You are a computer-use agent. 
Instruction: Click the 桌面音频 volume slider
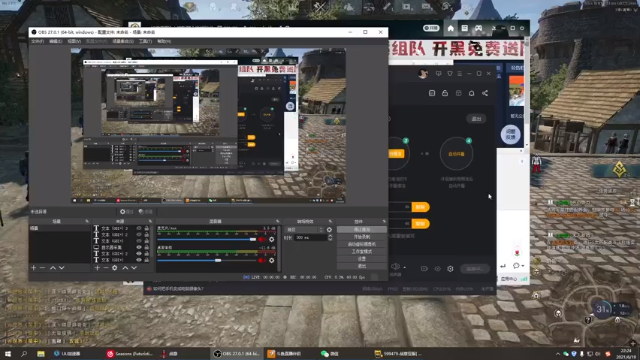(x=207, y=260)
